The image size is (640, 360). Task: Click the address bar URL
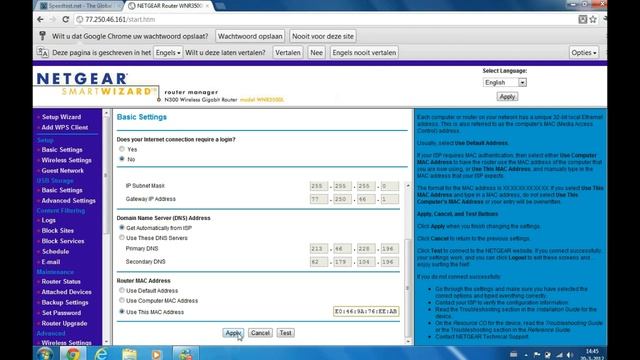120,19
